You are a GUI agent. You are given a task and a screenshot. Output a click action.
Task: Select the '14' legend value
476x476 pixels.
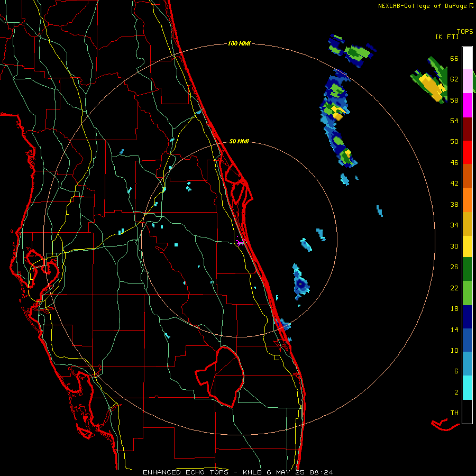(454, 329)
